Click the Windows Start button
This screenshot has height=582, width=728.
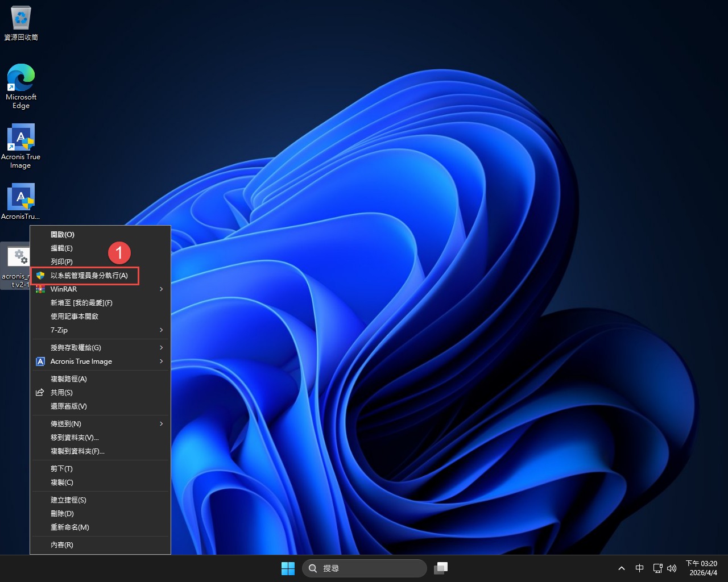tap(288, 568)
